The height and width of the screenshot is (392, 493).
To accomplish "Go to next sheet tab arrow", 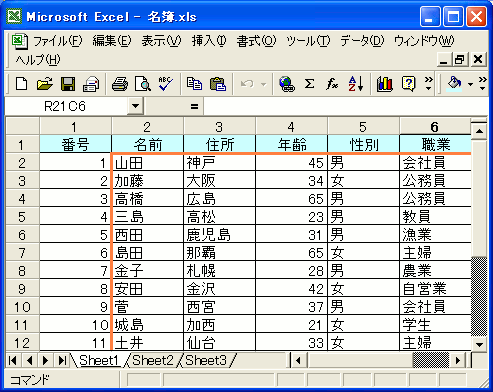I will click(45, 360).
